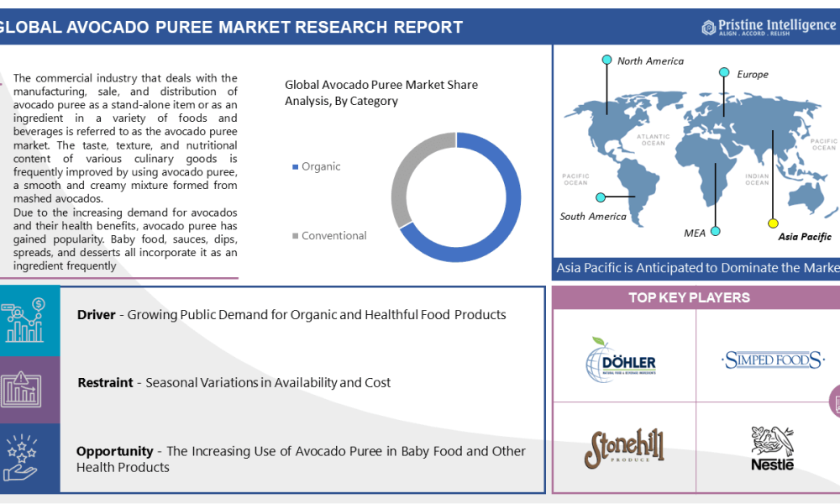Click the 'TOP KEY PLAYERS' heading
Screen dimensions: 840x504
coord(689,298)
